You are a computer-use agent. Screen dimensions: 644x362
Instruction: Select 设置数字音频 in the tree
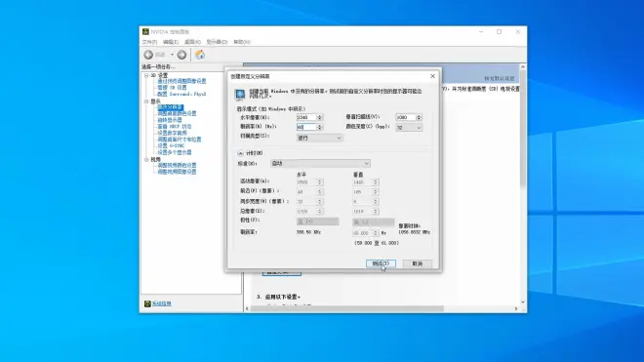tap(172, 133)
